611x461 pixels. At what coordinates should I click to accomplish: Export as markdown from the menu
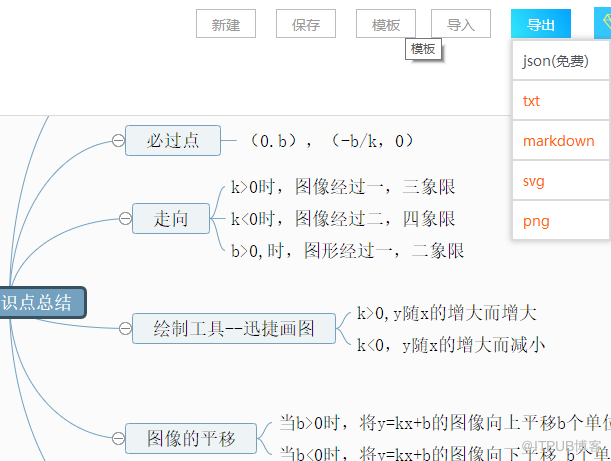561,141
